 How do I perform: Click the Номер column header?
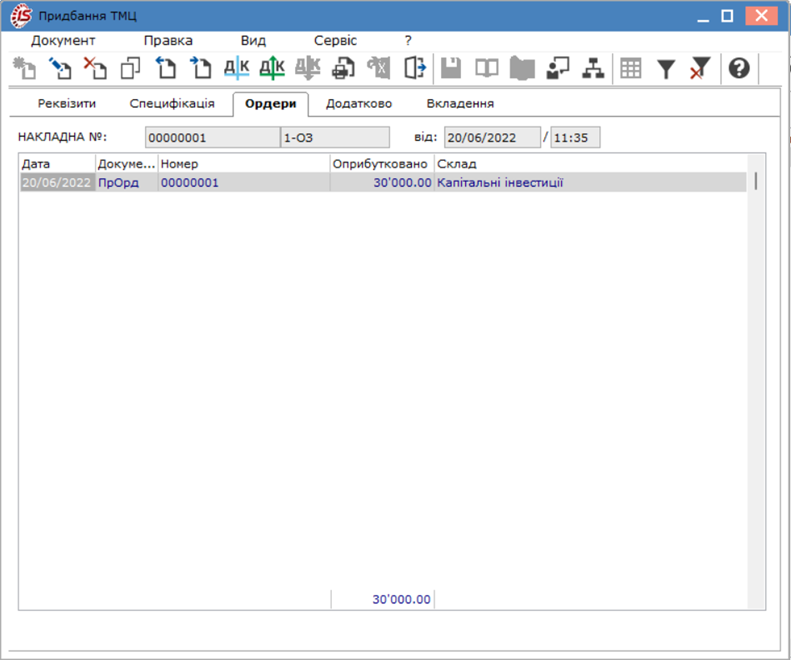click(244, 164)
